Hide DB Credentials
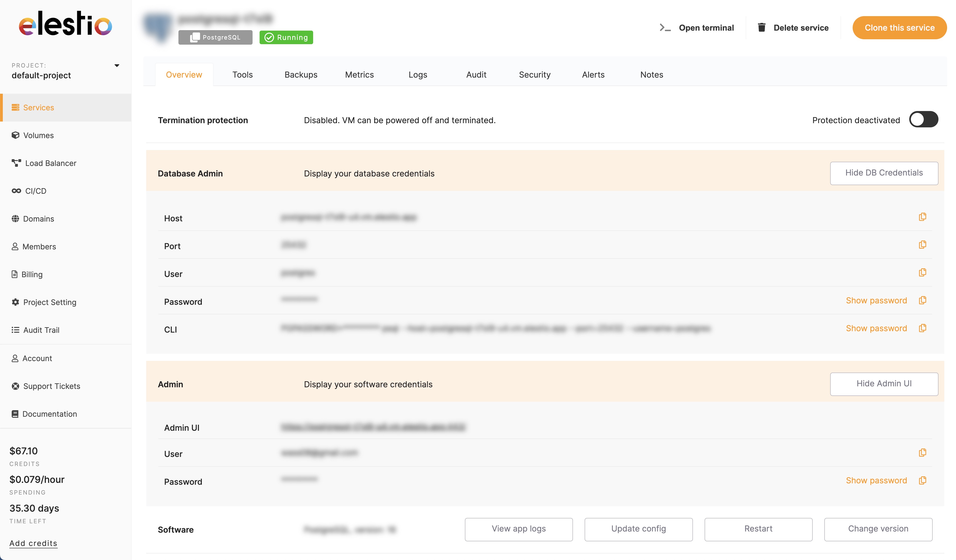Viewport: 956px width, 560px height. coord(884,173)
